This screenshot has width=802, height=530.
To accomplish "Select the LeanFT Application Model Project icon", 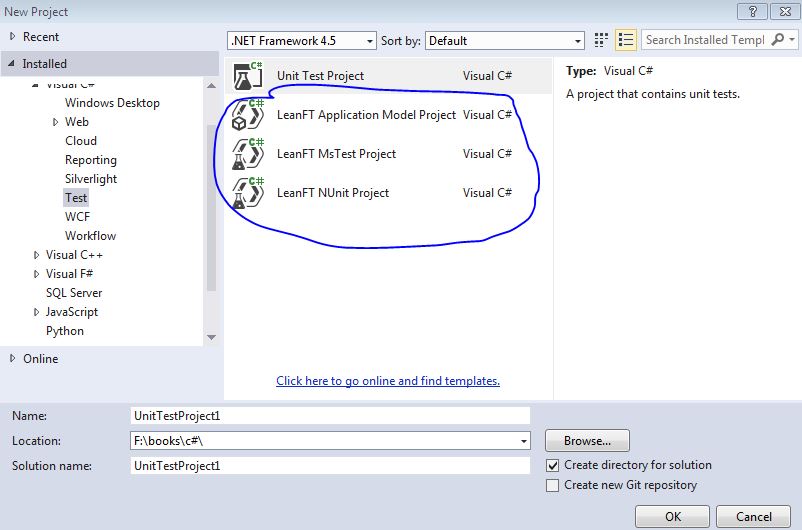I will point(248,115).
